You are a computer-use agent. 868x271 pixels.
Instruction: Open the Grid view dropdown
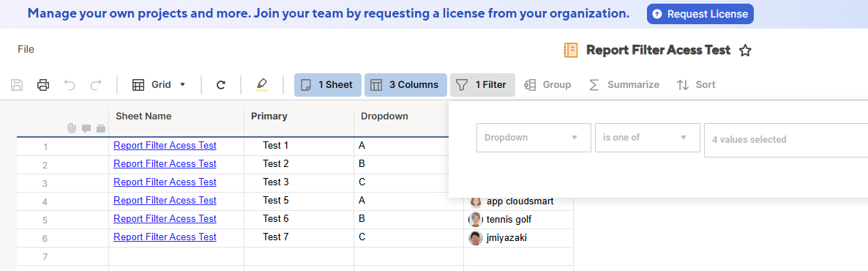160,85
